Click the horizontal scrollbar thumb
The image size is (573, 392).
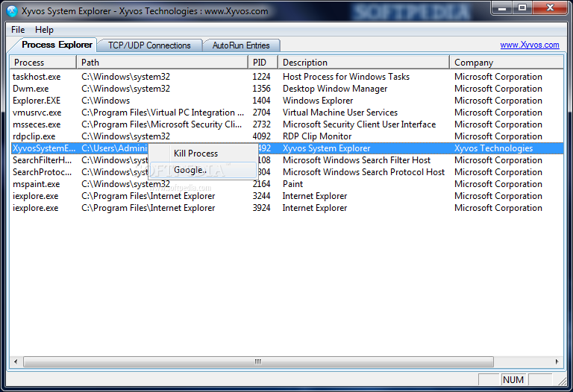(x=258, y=361)
